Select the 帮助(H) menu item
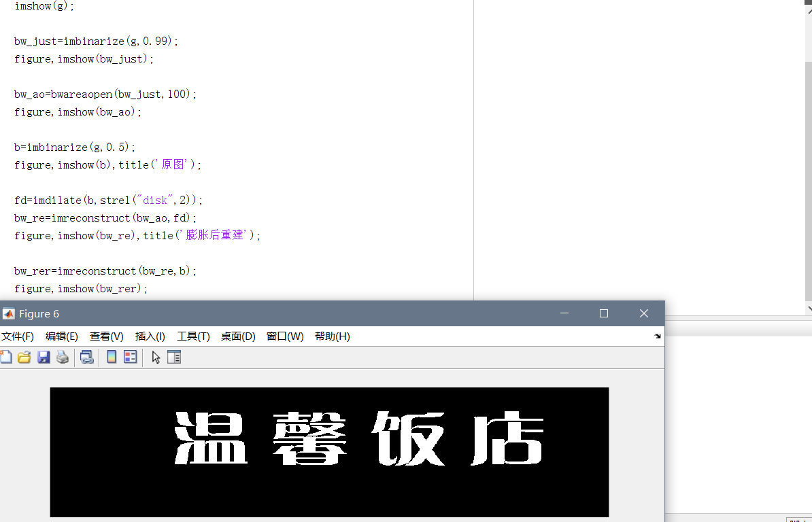The height and width of the screenshot is (522, 812). [x=333, y=336]
